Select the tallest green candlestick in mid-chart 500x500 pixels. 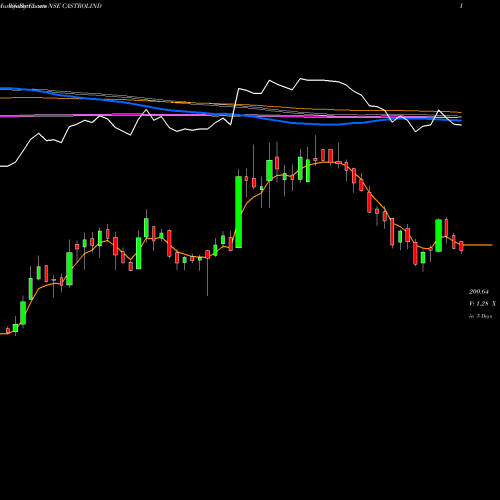pyautogui.click(x=239, y=212)
